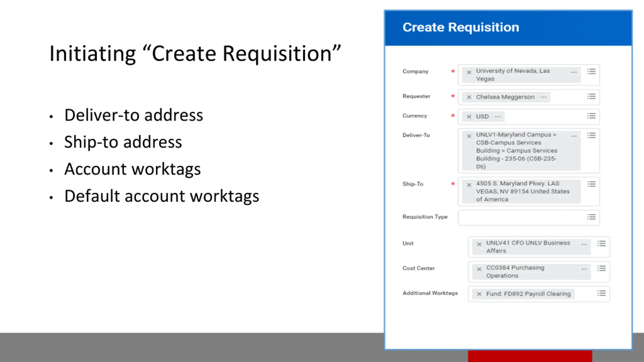Select the 4505 S. Maryland Pkwy address text
Image resolution: width=644 pixels, height=362 pixels.
coord(523,192)
